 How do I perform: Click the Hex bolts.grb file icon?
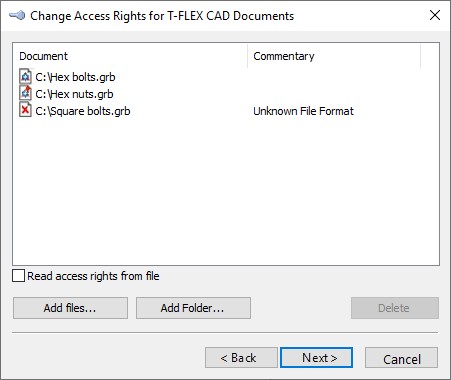[25, 76]
